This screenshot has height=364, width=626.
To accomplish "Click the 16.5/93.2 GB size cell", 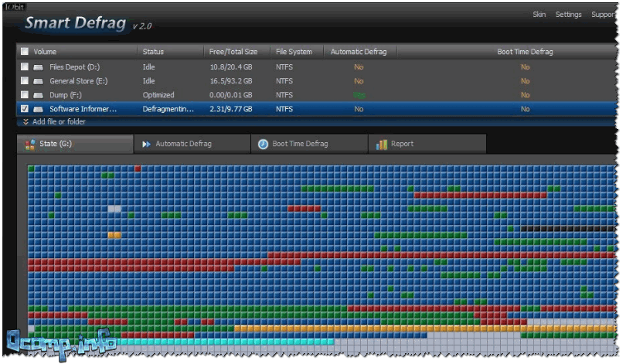I will click(231, 81).
